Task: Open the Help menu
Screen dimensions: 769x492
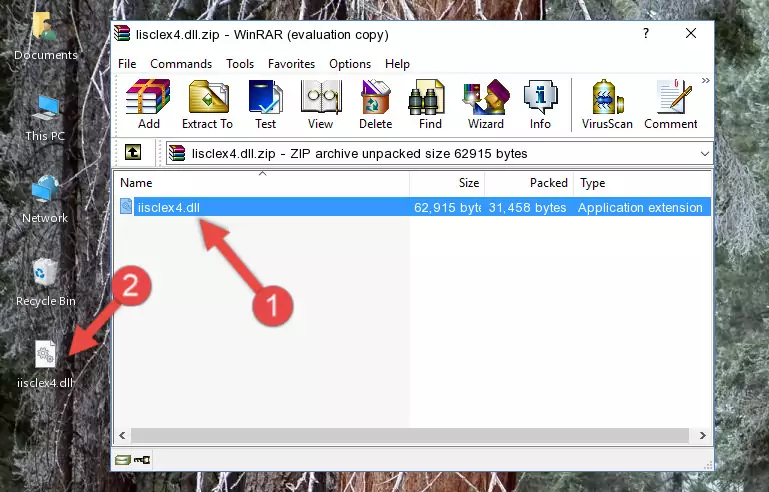Action: 397,64
